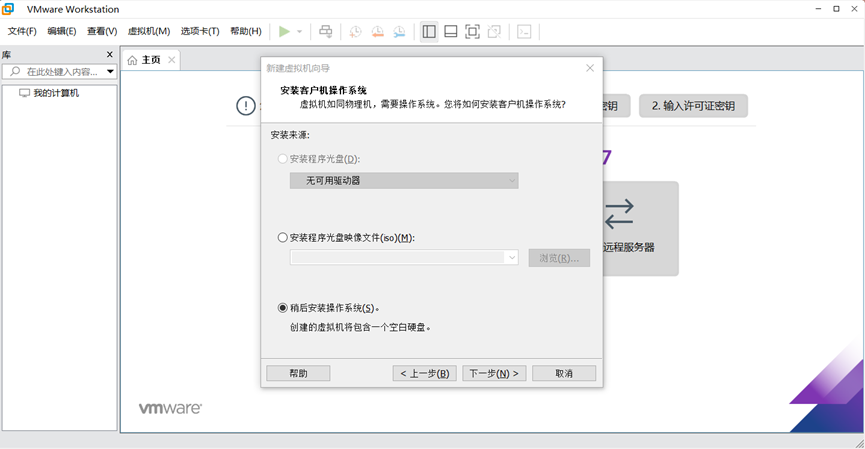The height and width of the screenshot is (449, 865).
Task: Close the 库 library panel
Action: click(x=109, y=54)
